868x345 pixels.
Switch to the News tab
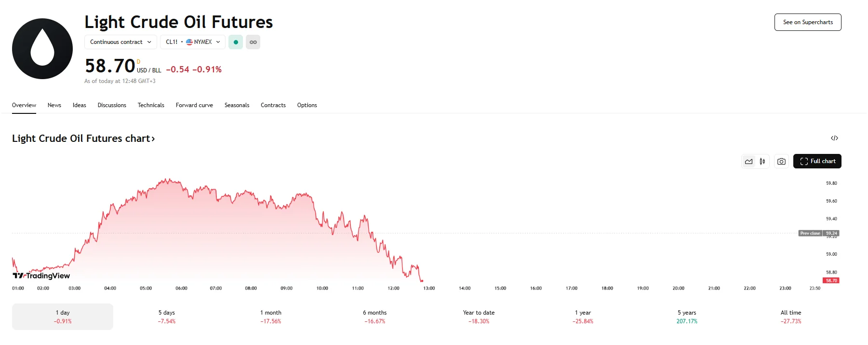54,105
